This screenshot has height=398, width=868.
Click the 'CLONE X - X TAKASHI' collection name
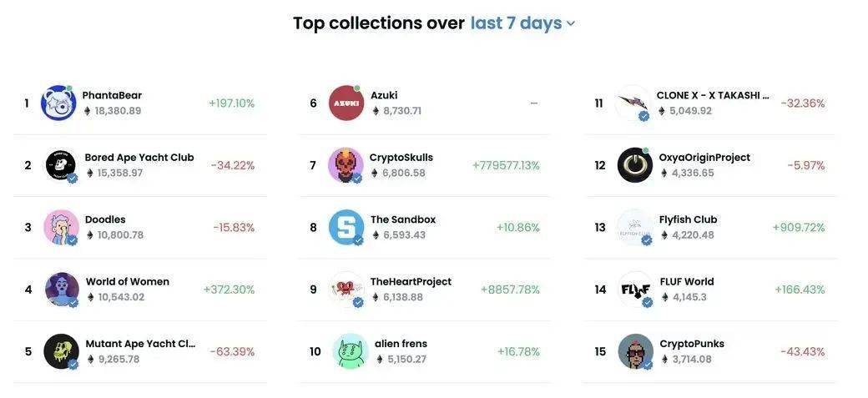pos(713,95)
